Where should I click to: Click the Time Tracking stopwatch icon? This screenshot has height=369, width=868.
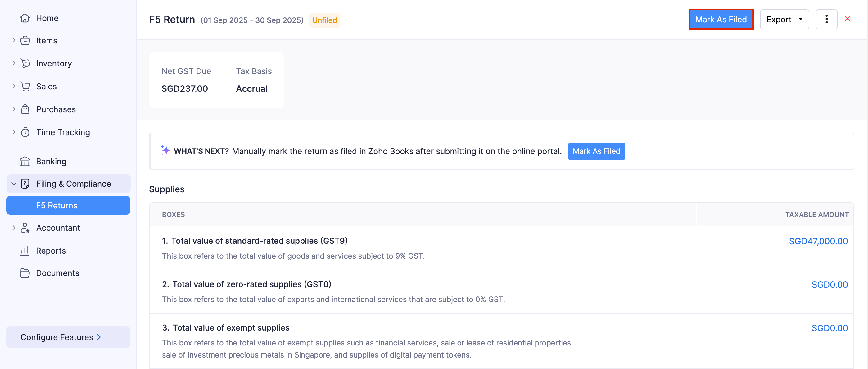(25, 132)
